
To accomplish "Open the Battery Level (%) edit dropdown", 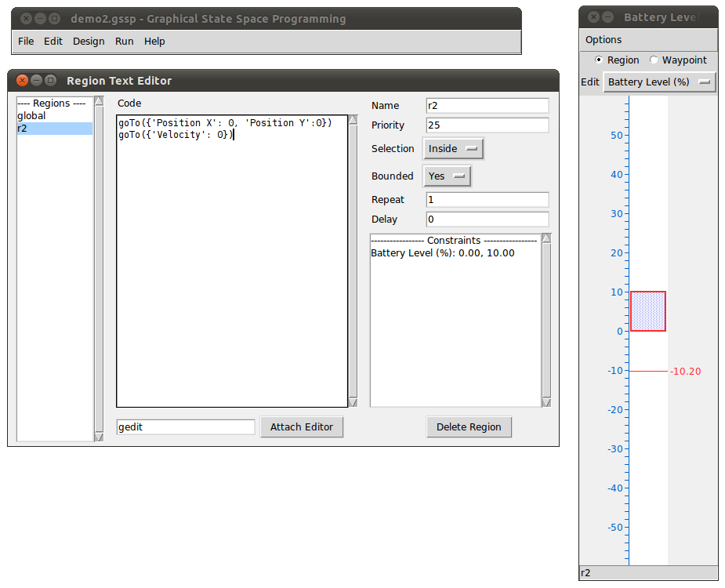I will pyautogui.click(x=659, y=82).
